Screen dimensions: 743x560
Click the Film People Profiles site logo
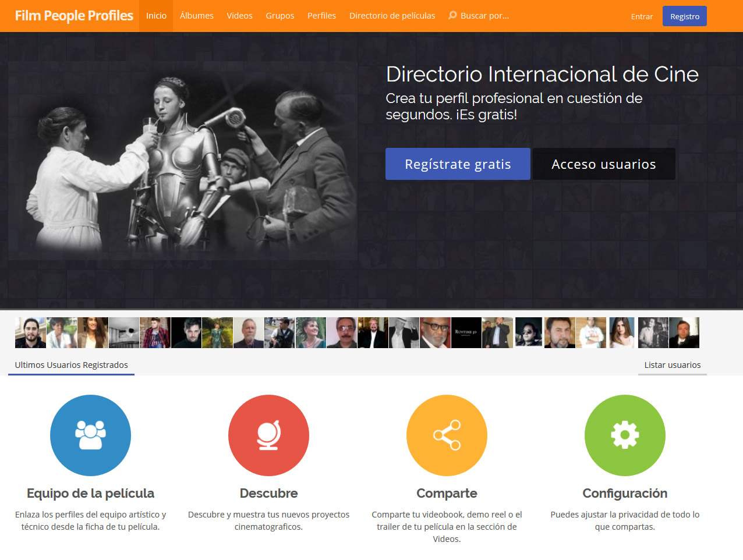[74, 16]
